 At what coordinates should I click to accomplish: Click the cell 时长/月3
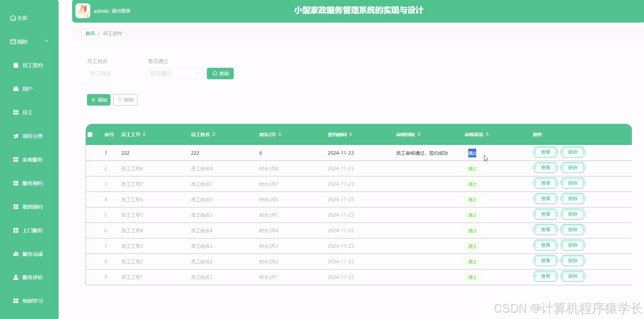[x=269, y=246]
